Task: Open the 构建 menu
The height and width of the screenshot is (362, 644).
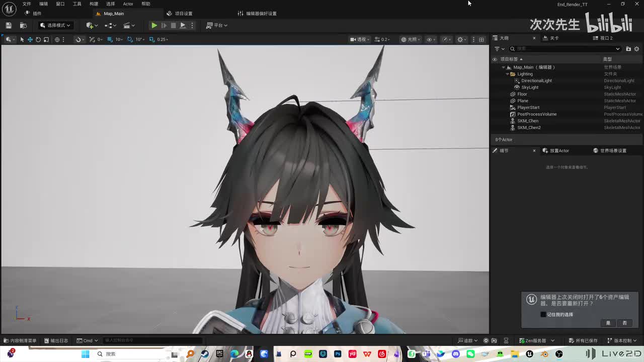Action: pyautogui.click(x=94, y=4)
